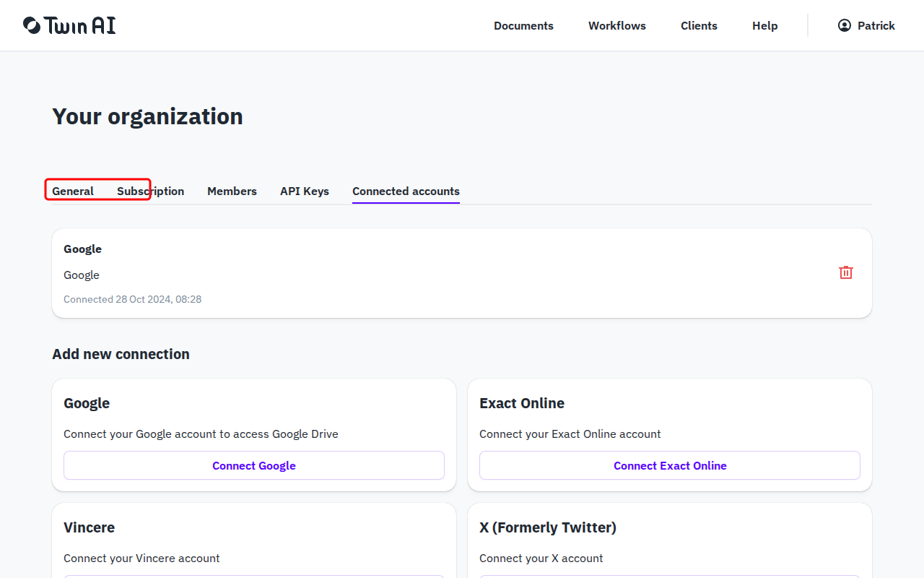Image resolution: width=924 pixels, height=578 pixels.
Task: Click the Twin AI wordmark to go home
Action: pyautogui.click(x=79, y=25)
